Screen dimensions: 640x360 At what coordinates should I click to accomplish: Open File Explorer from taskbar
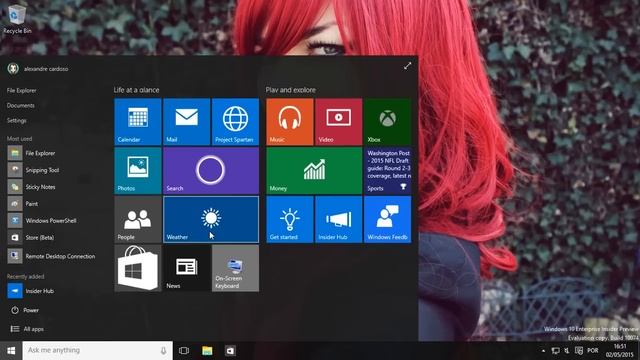[x=207, y=351]
